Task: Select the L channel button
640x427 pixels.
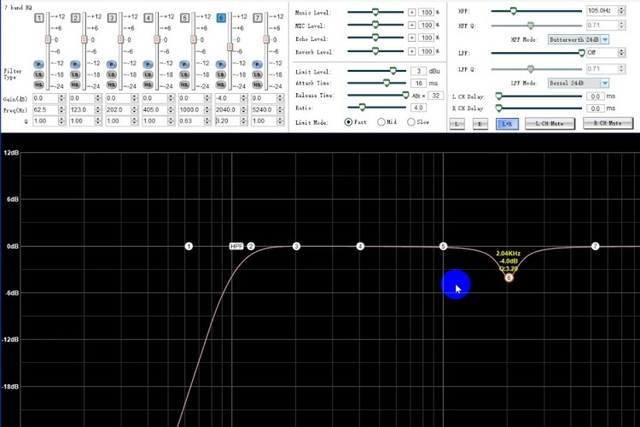Action: [457, 124]
